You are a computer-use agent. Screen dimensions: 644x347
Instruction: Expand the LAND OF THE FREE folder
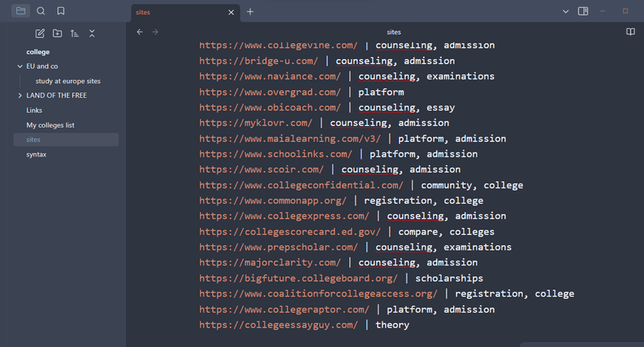click(20, 96)
